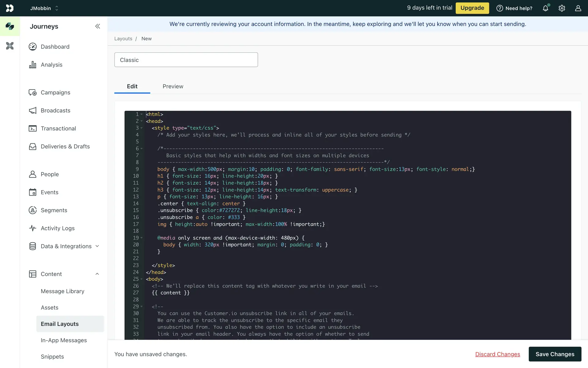The height and width of the screenshot is (368, 588).
Task: Expand Data & Integrations submenu
Action: [97, 246]
